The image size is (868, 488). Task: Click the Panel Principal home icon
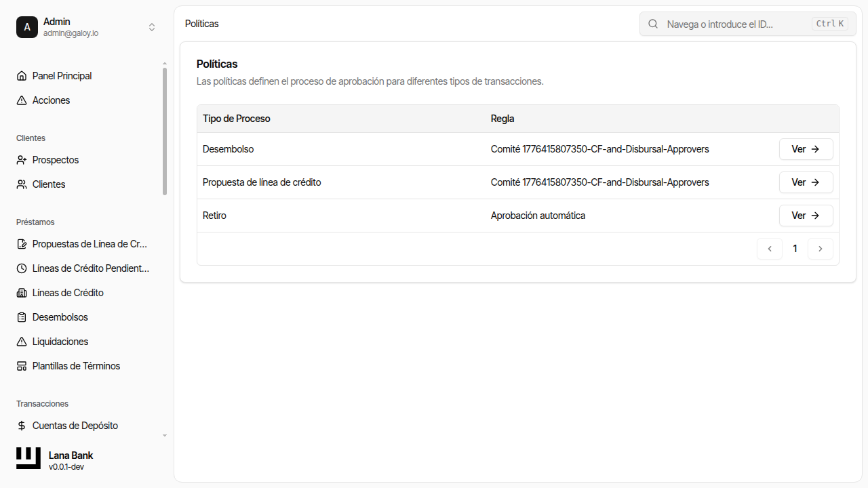click(x=22, y=76)
